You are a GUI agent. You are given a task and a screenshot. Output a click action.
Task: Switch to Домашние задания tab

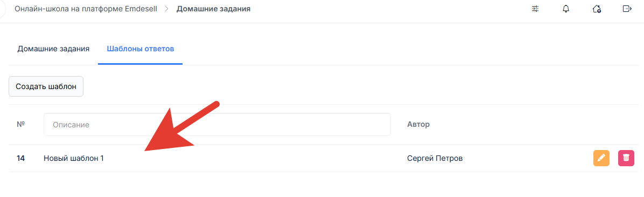pos(53,49)
